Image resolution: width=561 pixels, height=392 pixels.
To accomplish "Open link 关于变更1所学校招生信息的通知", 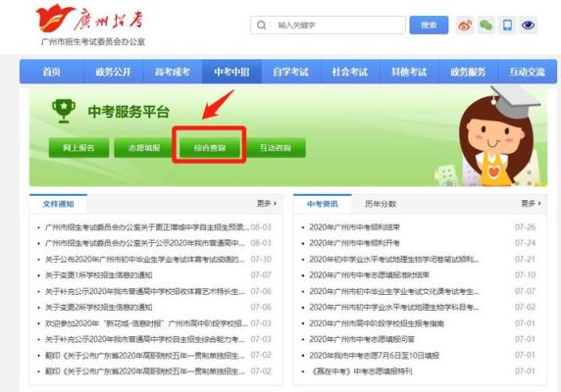I will [x=98, y=275].
